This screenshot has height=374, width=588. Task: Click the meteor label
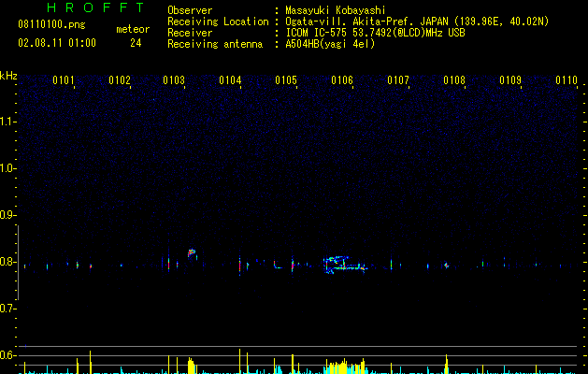pyautogui.click(x=133, y=29)
